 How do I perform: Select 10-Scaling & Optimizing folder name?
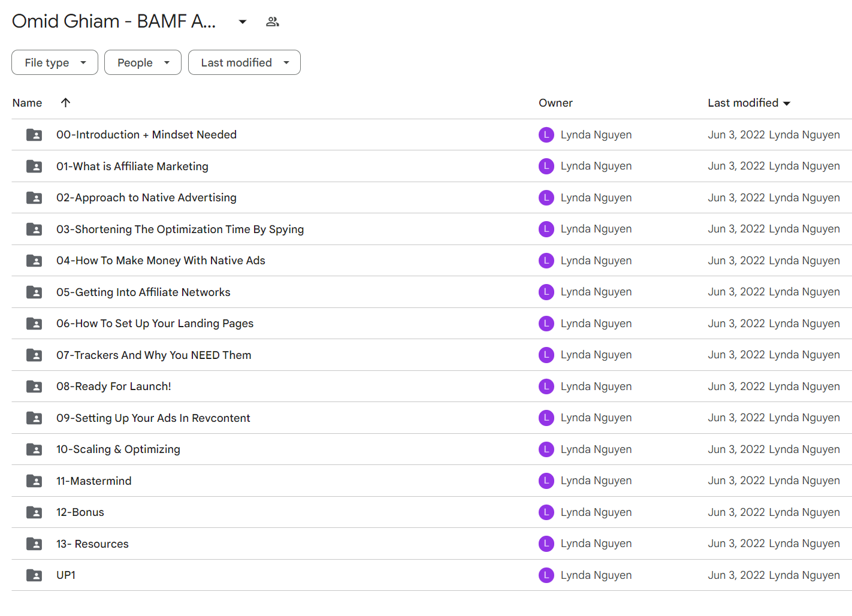(118, 449)
